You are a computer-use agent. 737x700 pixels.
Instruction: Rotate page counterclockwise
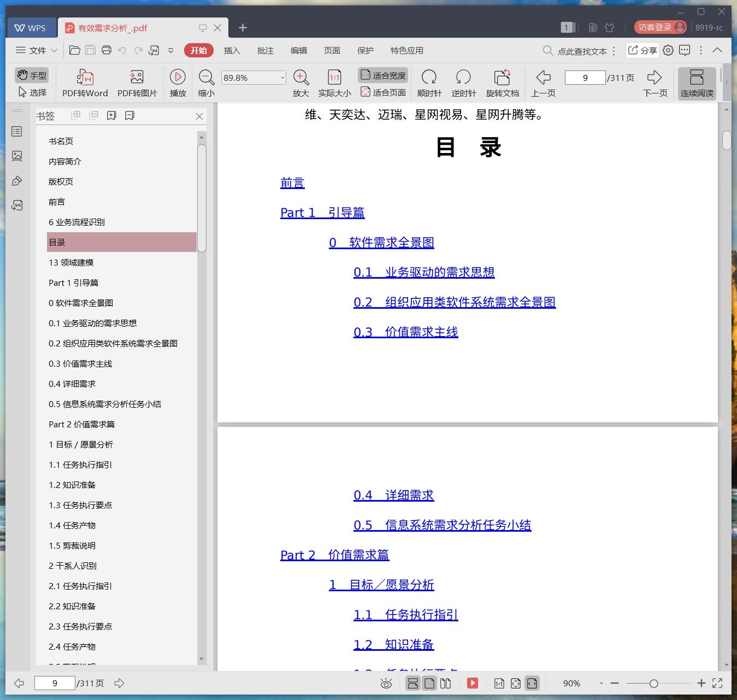(x=463, y=83)
